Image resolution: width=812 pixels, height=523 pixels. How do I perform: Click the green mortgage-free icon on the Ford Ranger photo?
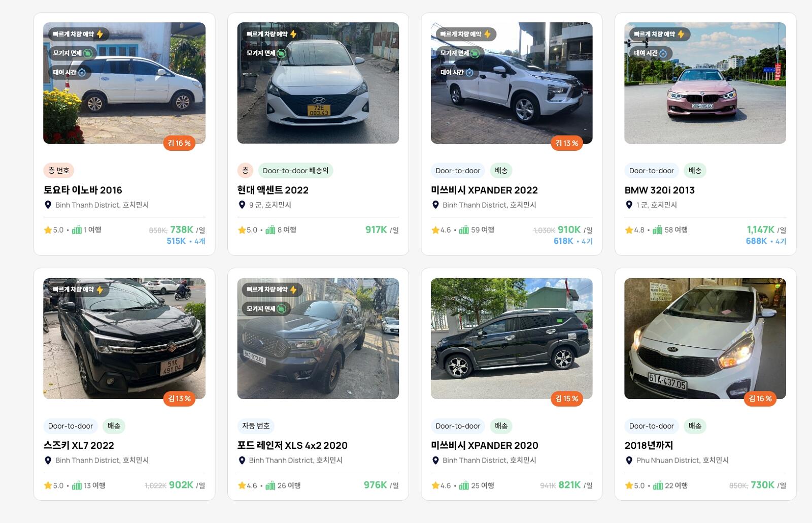click(x=282, y=309)
